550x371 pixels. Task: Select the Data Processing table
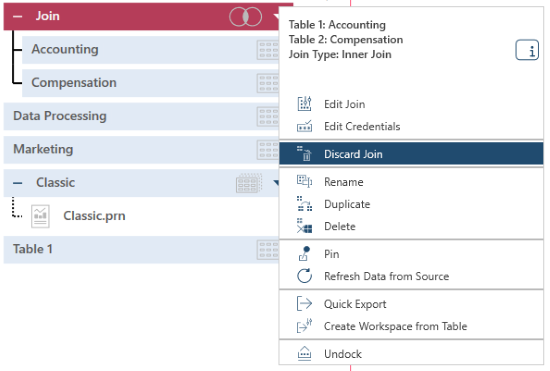pos(141,116)
